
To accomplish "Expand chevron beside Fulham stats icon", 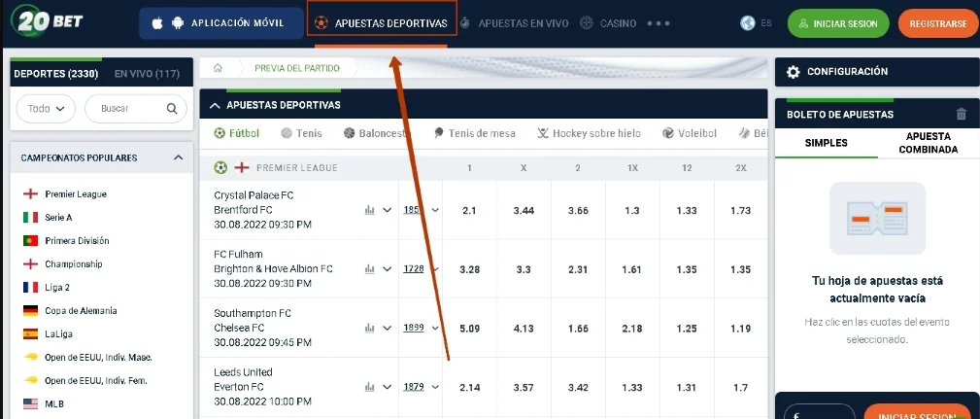I will (387, 269).
